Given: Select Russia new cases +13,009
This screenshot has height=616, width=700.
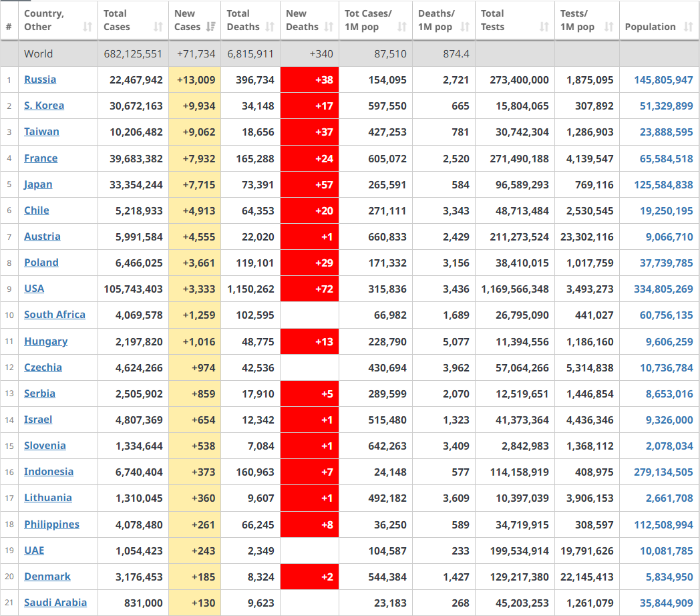Looking at the screenshot, I should [x=196, y=80].
